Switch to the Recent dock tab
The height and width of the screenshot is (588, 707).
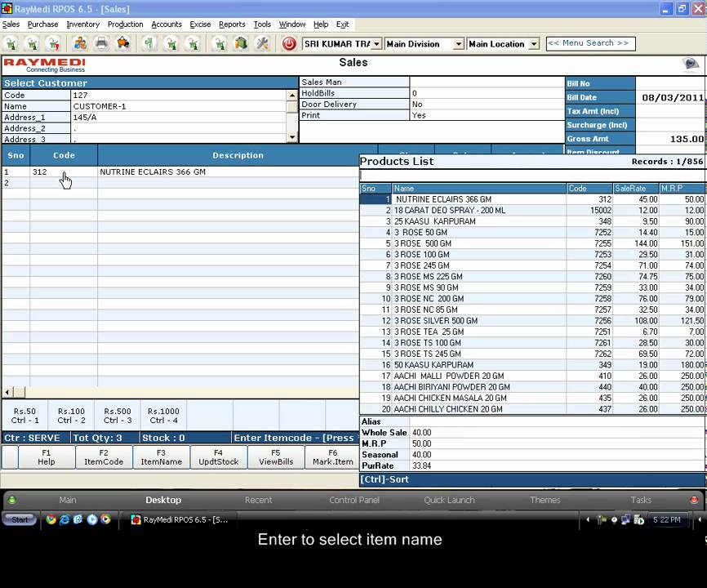pyautogui.click(x=258, y=500)
